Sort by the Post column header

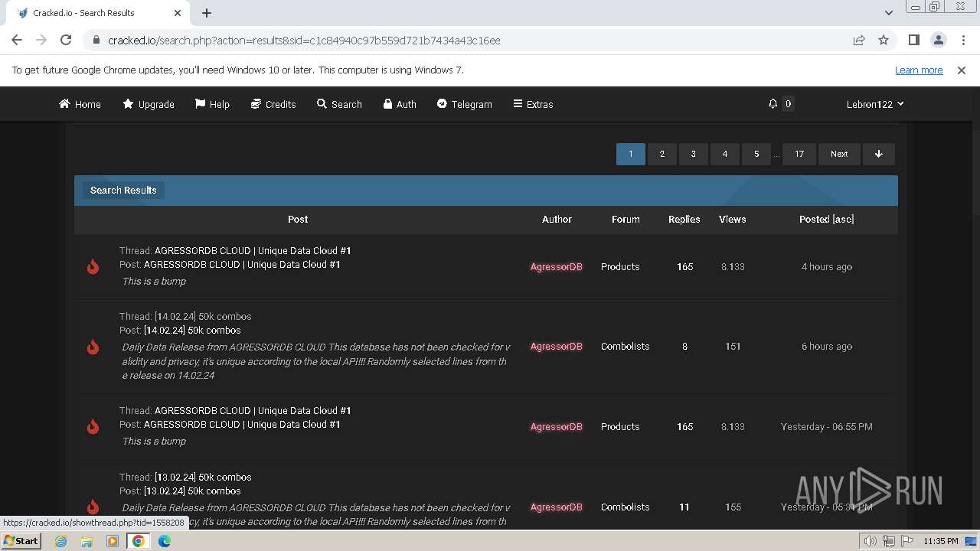click(298, 219)
